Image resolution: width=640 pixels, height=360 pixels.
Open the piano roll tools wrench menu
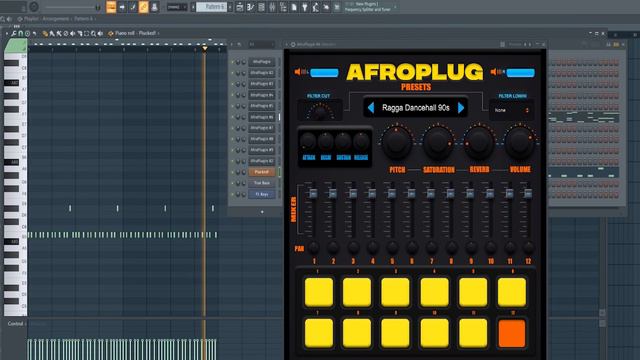(x=13, y=33)
